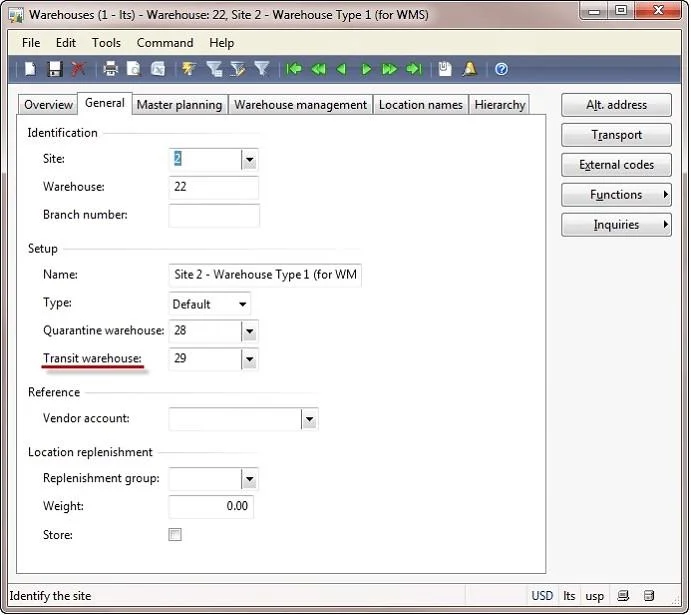This screenshot has width=691, height=615.
Task: Open the Location names tab
Action: tap(420, 105)
